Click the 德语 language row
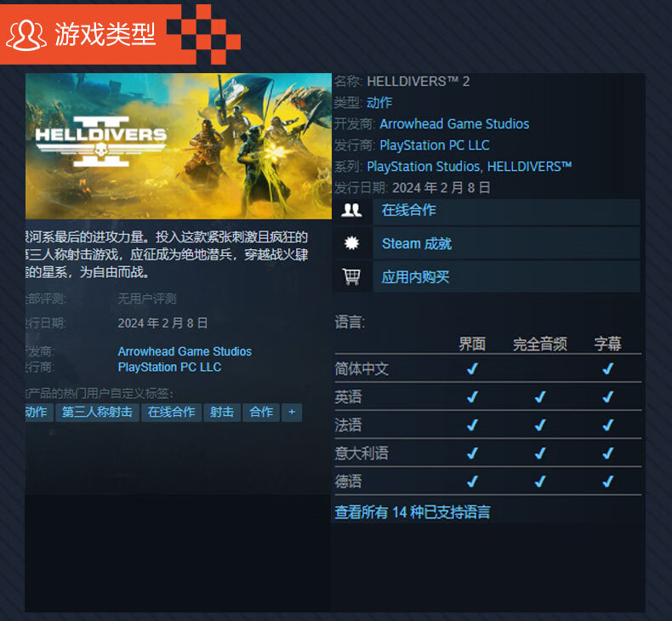The image size is (672, 621). pos(488,481)
